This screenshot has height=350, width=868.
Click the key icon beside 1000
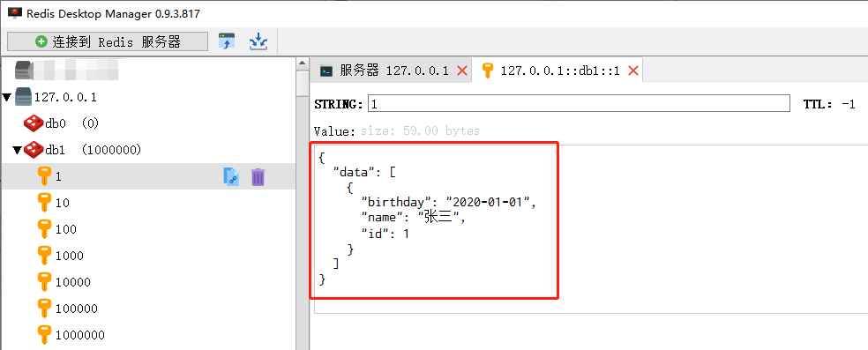coord(44,256)
